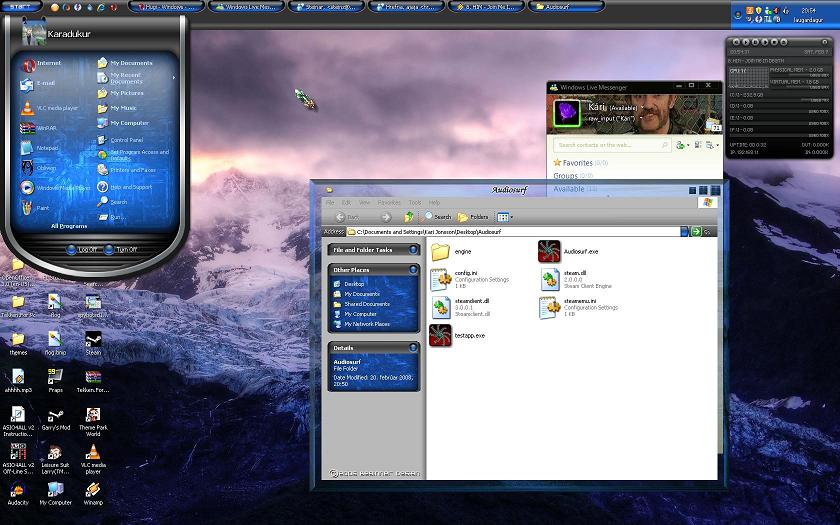Open File menu in Explorer

click(x=330, y=203)
